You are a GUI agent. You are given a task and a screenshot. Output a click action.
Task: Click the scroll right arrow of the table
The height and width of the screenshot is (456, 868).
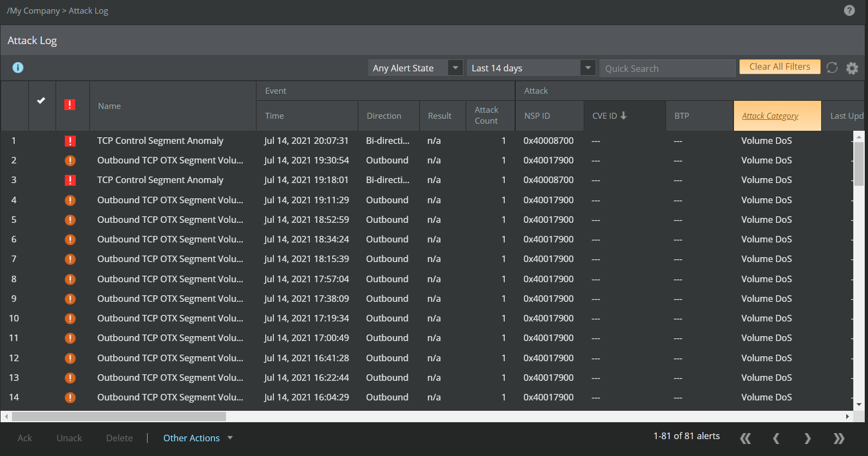coord(847,416)
